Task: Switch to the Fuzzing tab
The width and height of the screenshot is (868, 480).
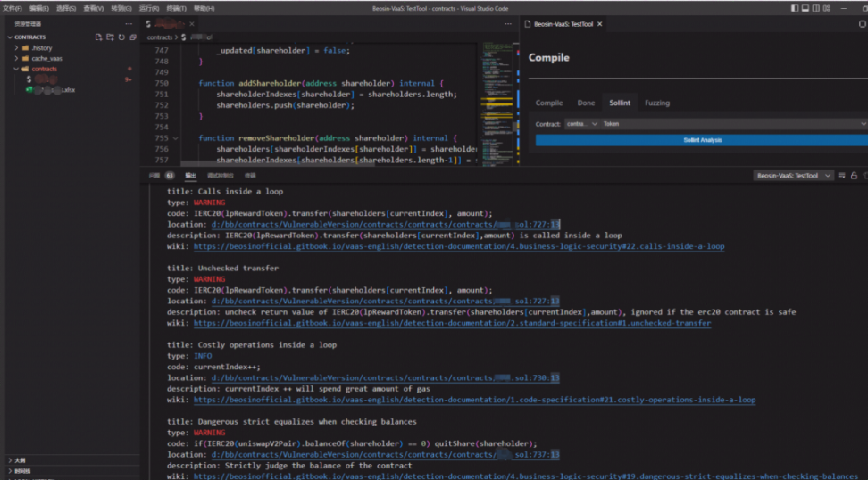Action: (657, 103)
